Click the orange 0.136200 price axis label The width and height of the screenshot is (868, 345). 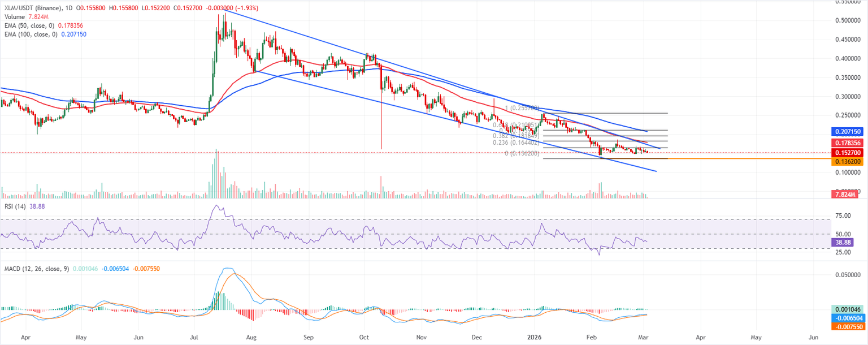[x=848, y=162]
